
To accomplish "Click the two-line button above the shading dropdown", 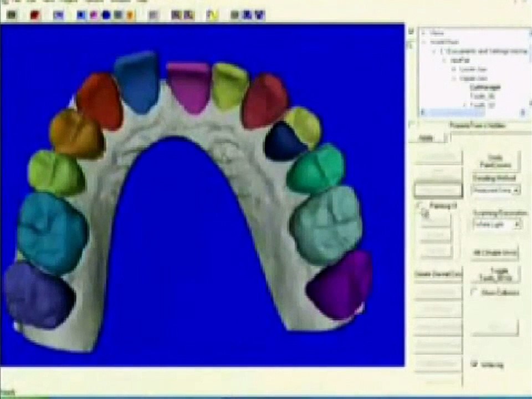I will point(495,161).
